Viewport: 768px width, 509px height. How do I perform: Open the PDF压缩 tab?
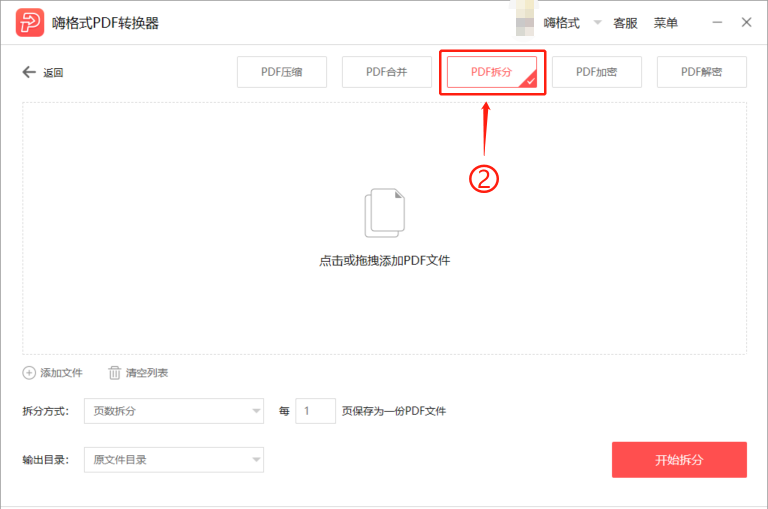tap(282, 72)
